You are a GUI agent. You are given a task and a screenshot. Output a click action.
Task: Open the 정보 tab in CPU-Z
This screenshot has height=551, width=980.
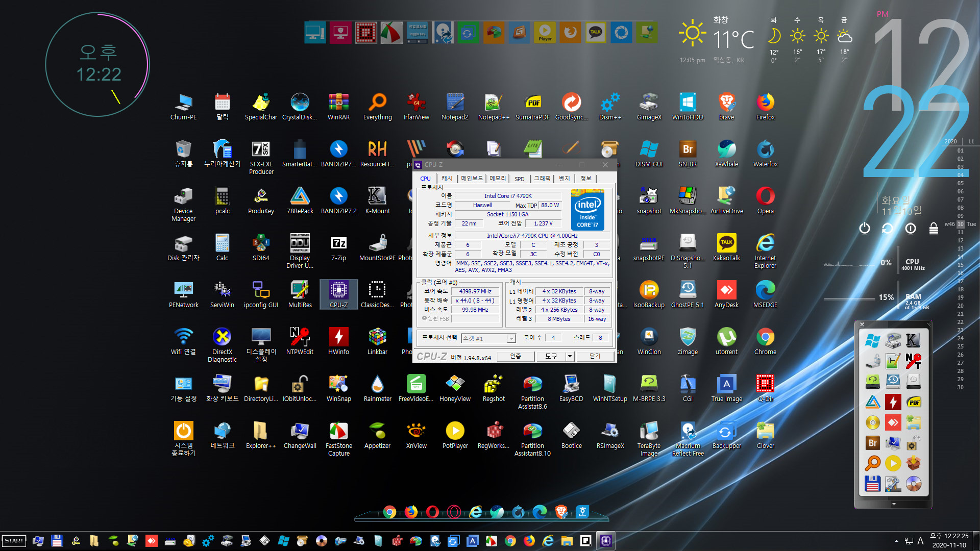(x=586, y=179)
